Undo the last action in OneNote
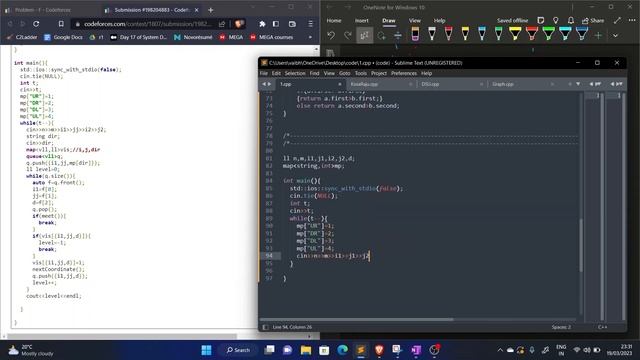640x360 pixels. click(331, 36)
